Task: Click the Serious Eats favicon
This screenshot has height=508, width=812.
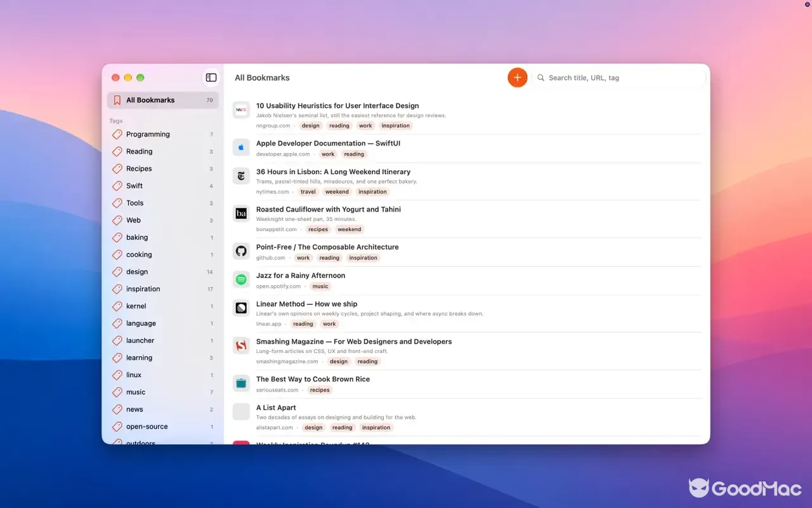Action: 241,383
